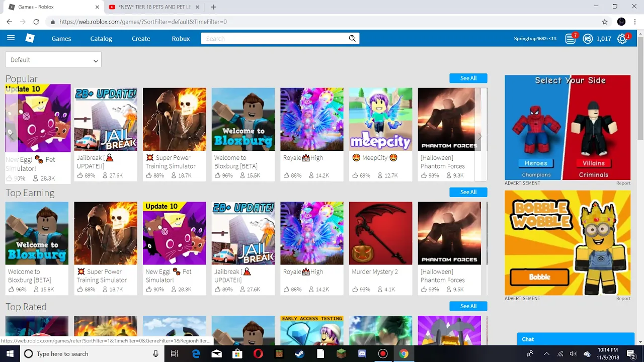Click the Roblox logo home icon
Viewport: 644px width, 362px height.
30,38
